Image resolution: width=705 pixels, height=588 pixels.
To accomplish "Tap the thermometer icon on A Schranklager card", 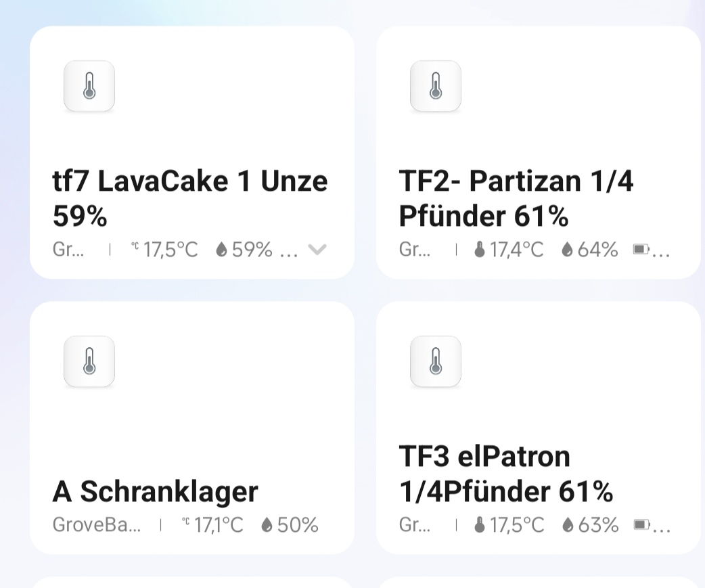I will 89,362.
